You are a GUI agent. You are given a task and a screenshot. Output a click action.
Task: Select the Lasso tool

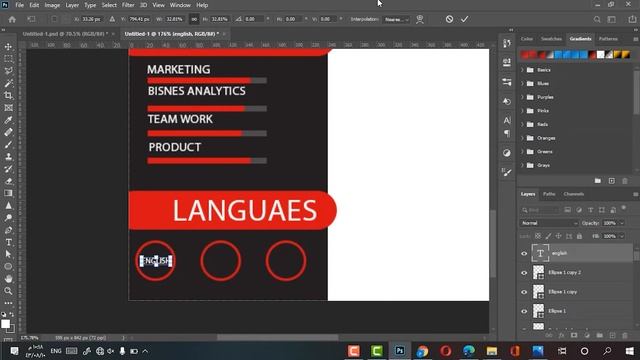pos(8,71)
